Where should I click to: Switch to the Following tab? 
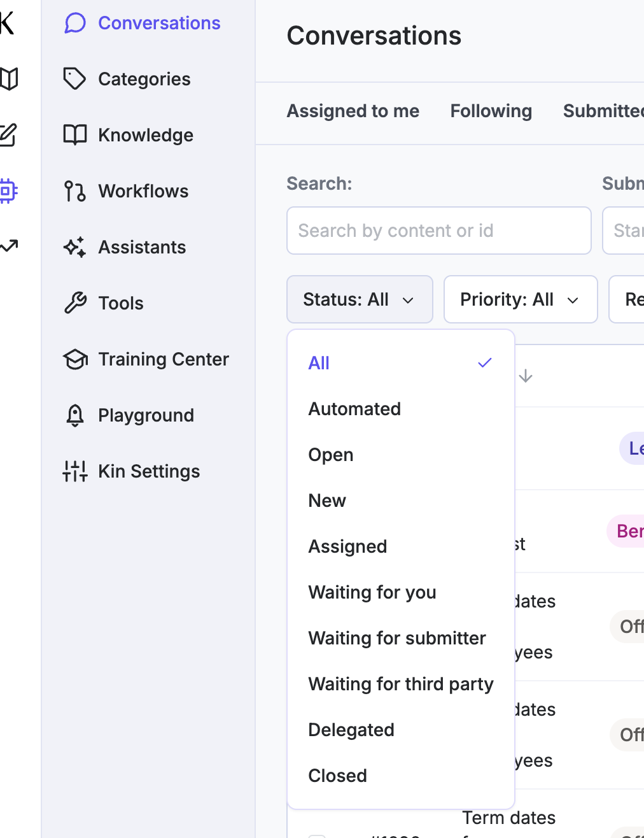click(491, 111)
